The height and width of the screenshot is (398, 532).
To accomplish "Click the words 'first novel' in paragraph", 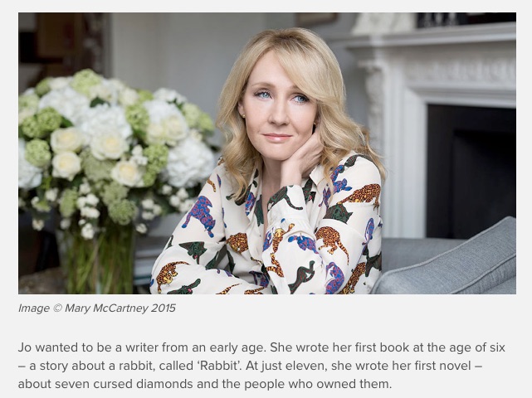I will click(441, 366).
